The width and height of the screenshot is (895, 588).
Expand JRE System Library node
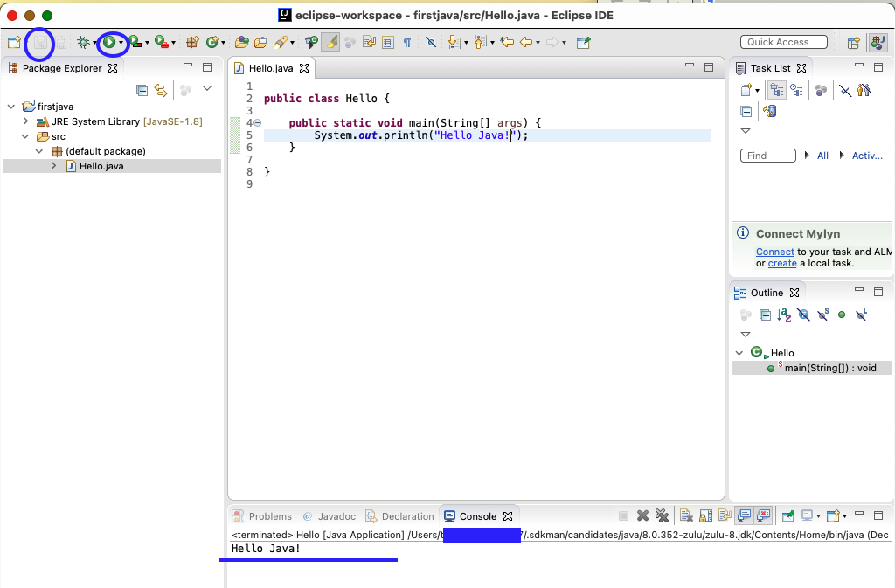[25, 121]
